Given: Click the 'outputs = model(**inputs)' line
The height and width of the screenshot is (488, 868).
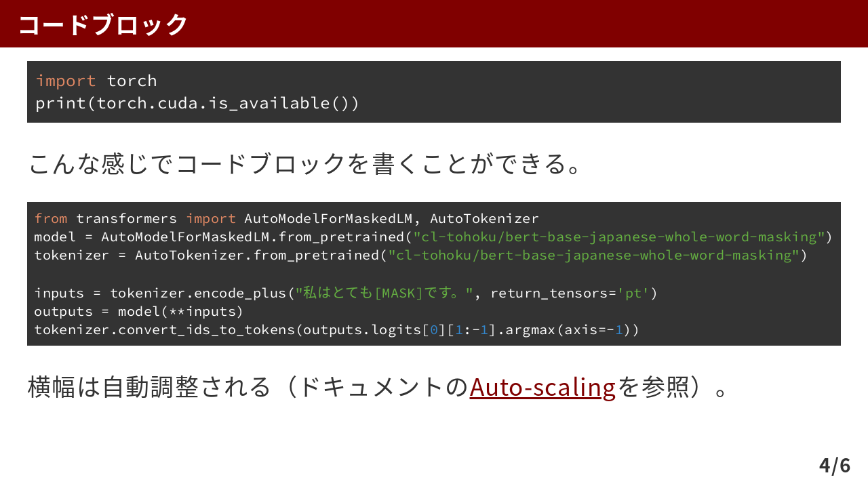Looking at the screenshot, I should click(138, 311).
